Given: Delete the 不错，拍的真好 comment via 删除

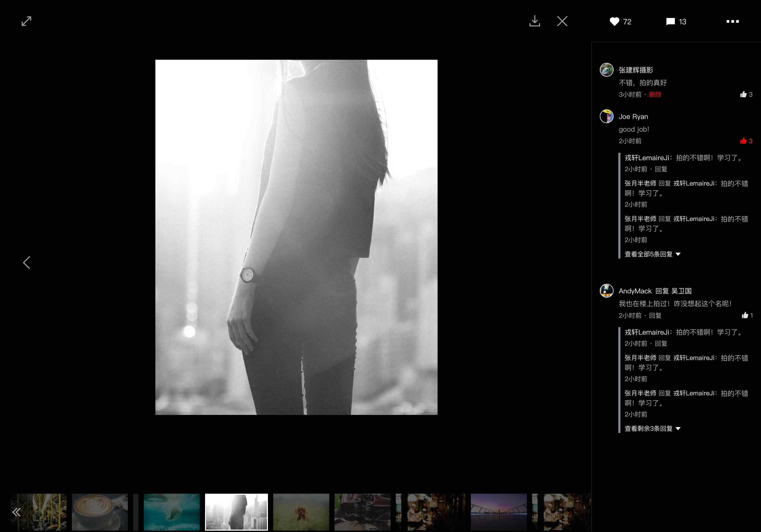Looking at the screenshot, I should click(655, 94).
